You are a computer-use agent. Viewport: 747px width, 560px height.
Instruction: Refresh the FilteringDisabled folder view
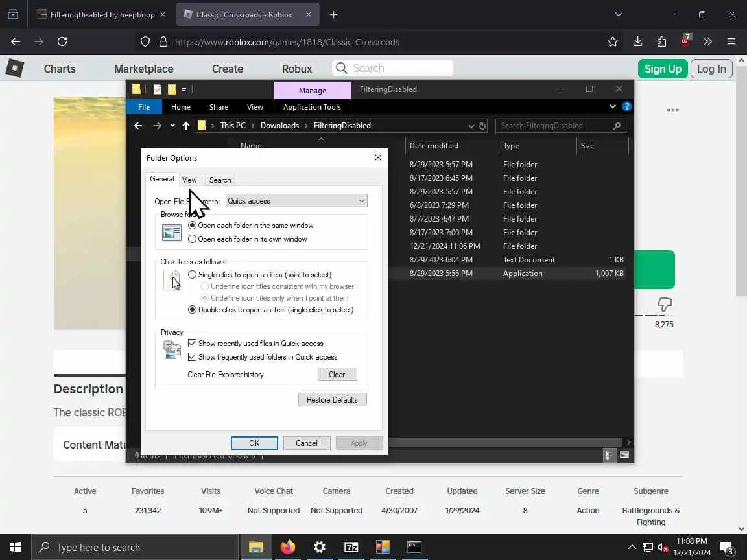click(x=482, y=126)
